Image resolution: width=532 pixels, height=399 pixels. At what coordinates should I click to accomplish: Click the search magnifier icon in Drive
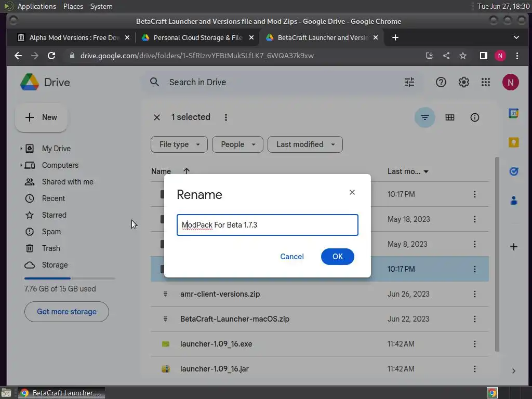point(154,82)
